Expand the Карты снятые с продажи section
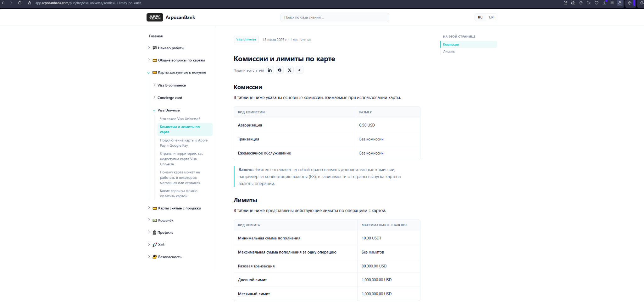644x307 pixels. [149, 208]
